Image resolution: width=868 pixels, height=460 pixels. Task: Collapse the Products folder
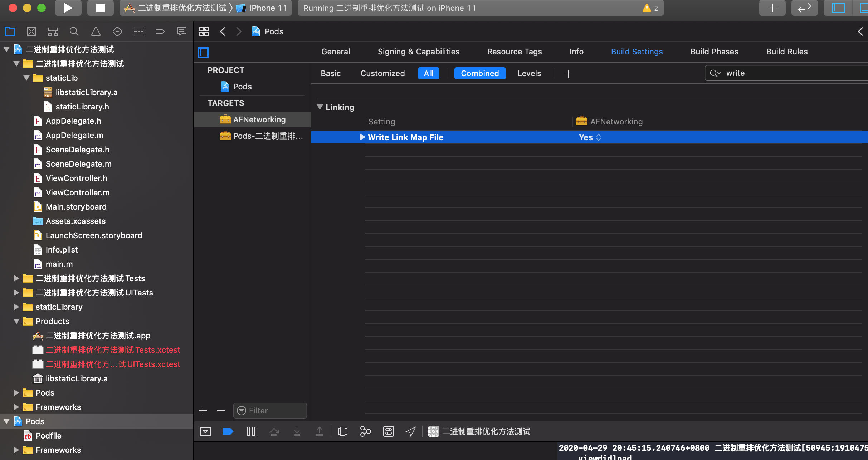tap(16, 321)
